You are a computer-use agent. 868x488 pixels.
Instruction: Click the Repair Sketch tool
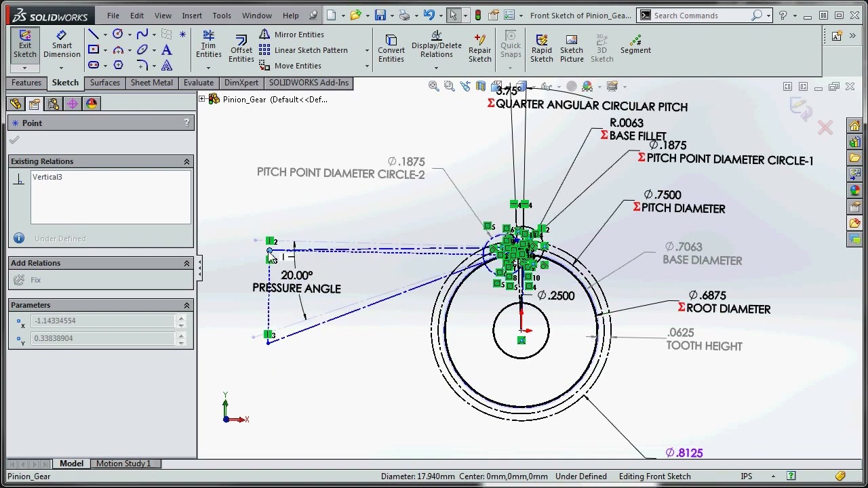[x=479, y=47]
